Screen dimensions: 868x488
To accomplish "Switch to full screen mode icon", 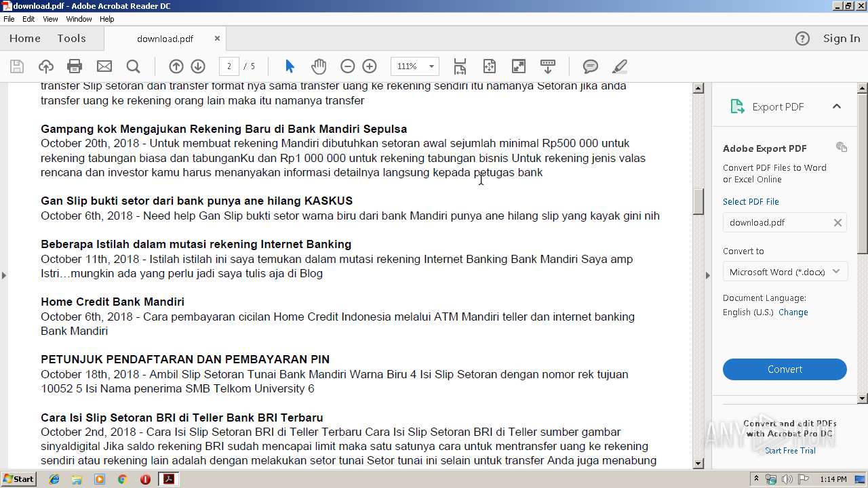I will pos(518,66).
